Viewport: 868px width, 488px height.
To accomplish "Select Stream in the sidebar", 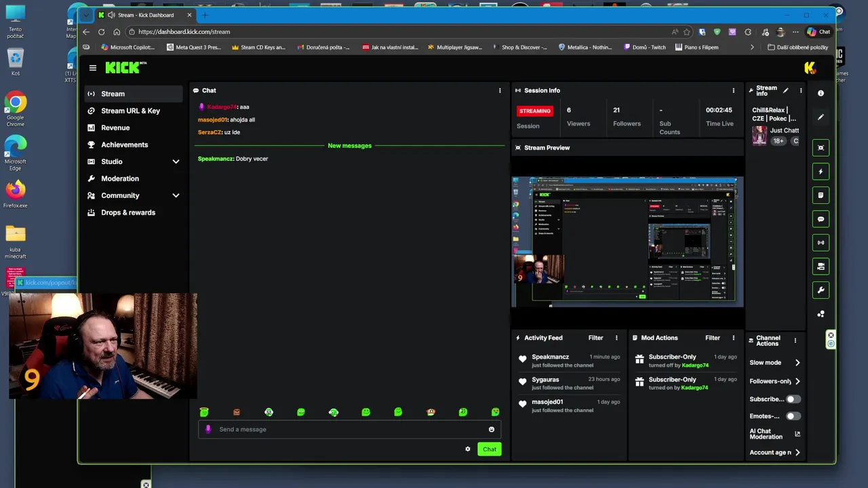I will (x=134, y=94).
